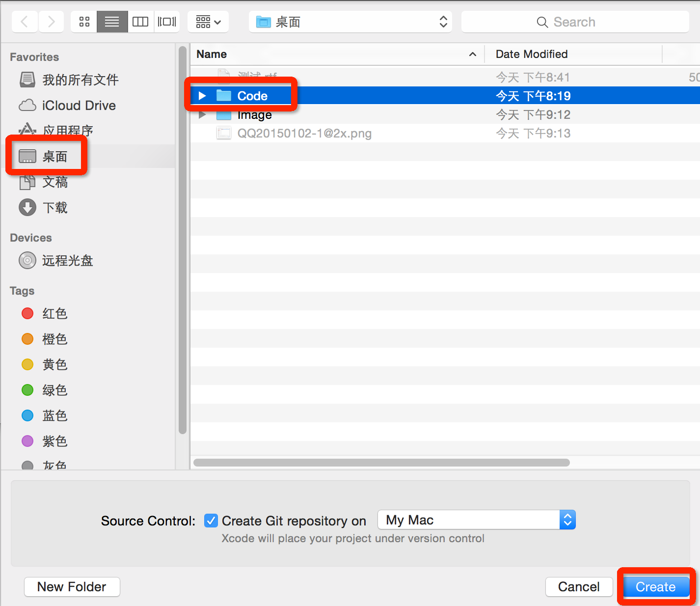Sort files by the Name column

[x=211, y=54]
